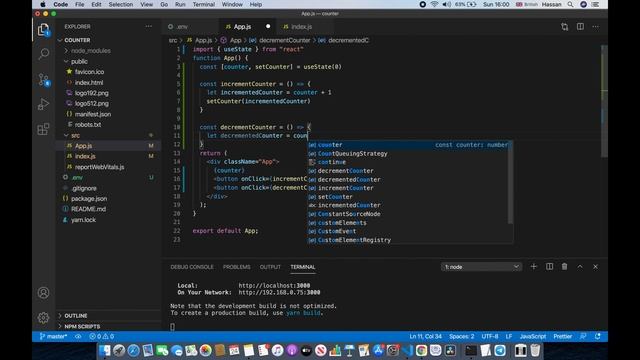Change language mode JavaScript in status bar
The width and height of the screenshot is (640, 360).
coord(533,336)
